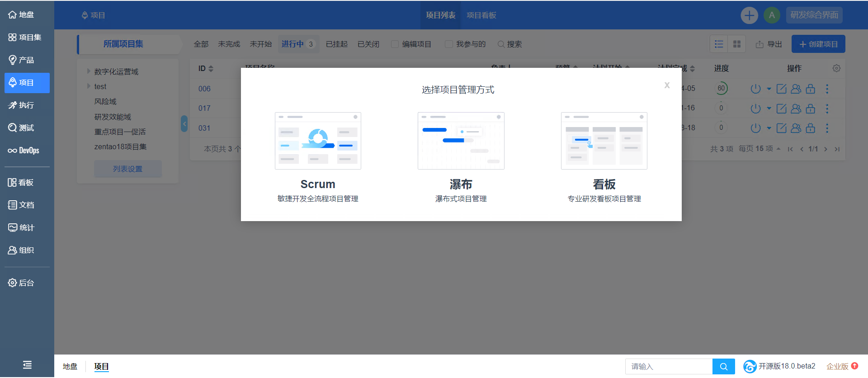Go to next page in pagination

[826, 149]
